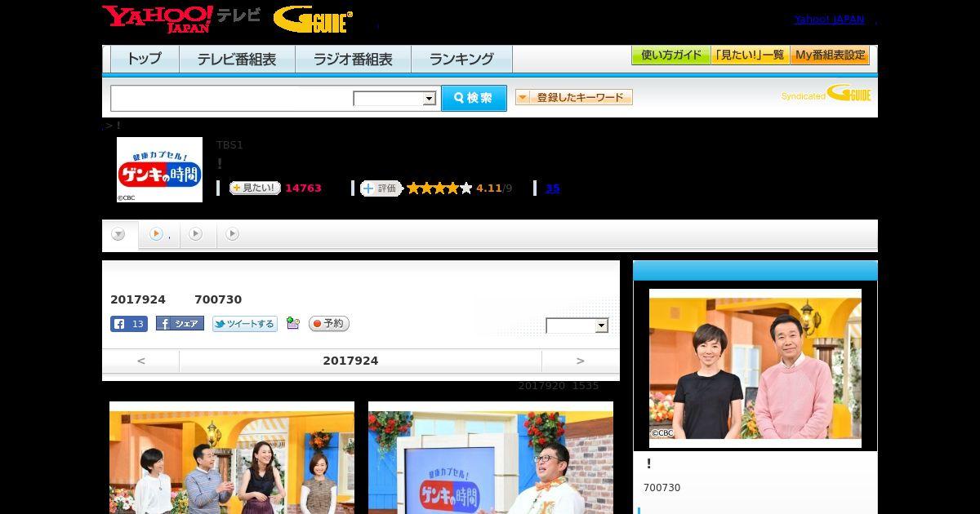
Task: Select the tab with orange play icon
Action: point(159,234)
